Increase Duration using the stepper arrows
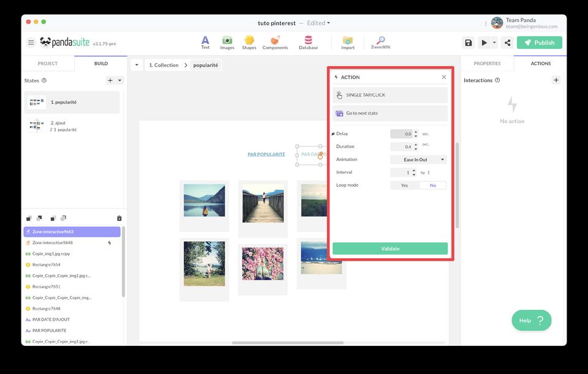The height and width of the screenshot is (374, 588). point(416,144)
